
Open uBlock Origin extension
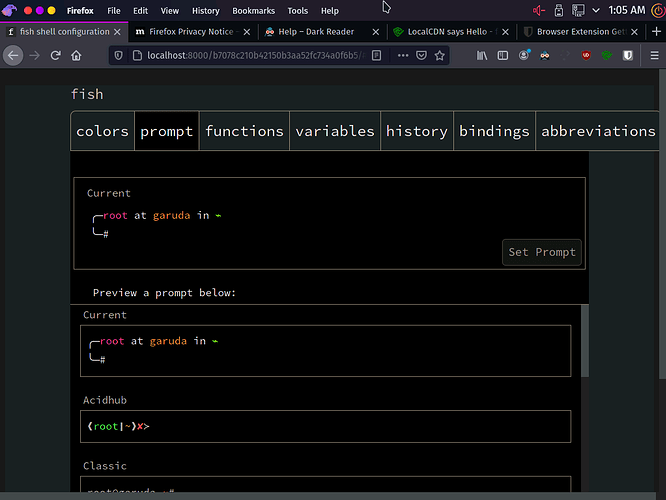pyautogui.click(x=586, y=55)
